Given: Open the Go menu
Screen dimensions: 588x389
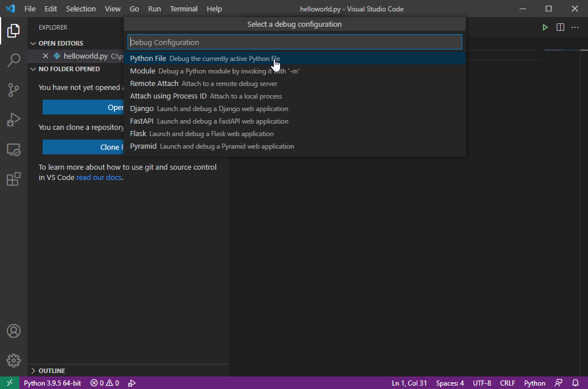Looking at the screenshot, I should click(x=134, y=9).
